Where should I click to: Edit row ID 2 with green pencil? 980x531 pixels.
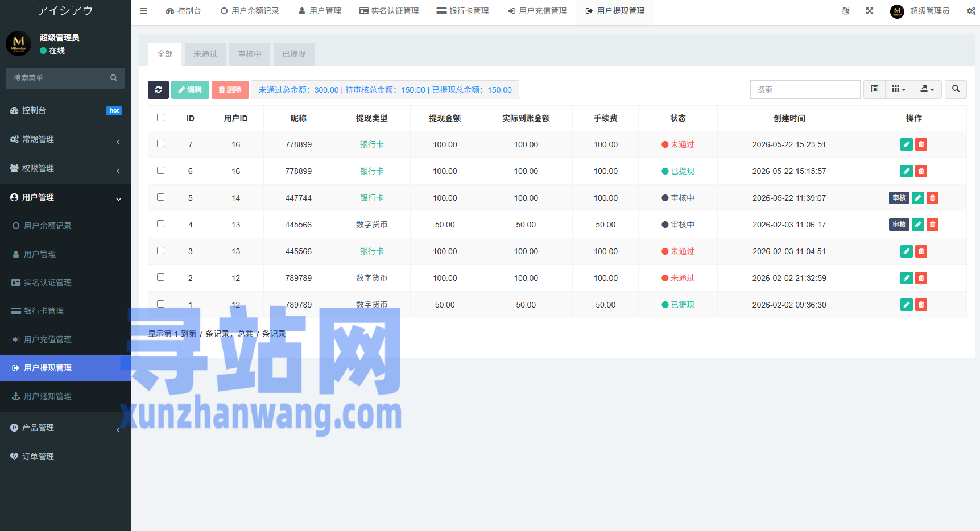click(907, 278)
